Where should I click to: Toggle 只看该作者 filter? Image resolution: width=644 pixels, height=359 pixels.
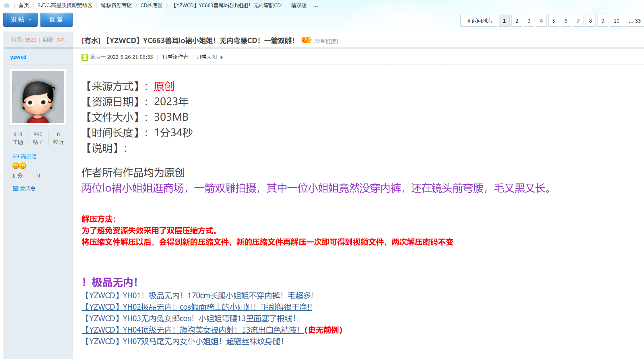click(x=175, y=57)
